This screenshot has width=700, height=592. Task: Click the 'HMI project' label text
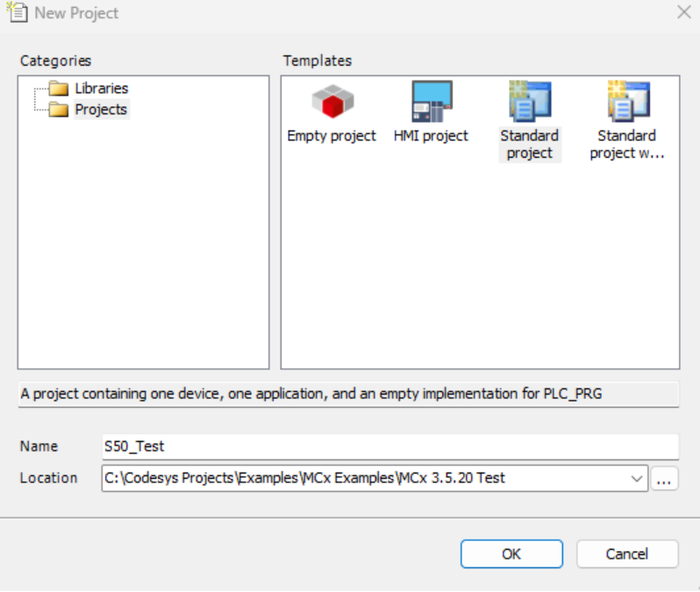(431, 136)
